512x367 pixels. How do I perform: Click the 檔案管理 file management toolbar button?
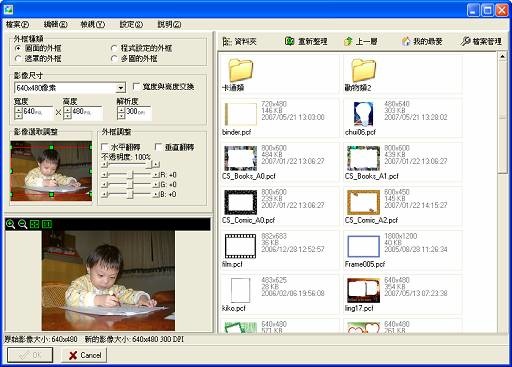click(x=481, y=42)
